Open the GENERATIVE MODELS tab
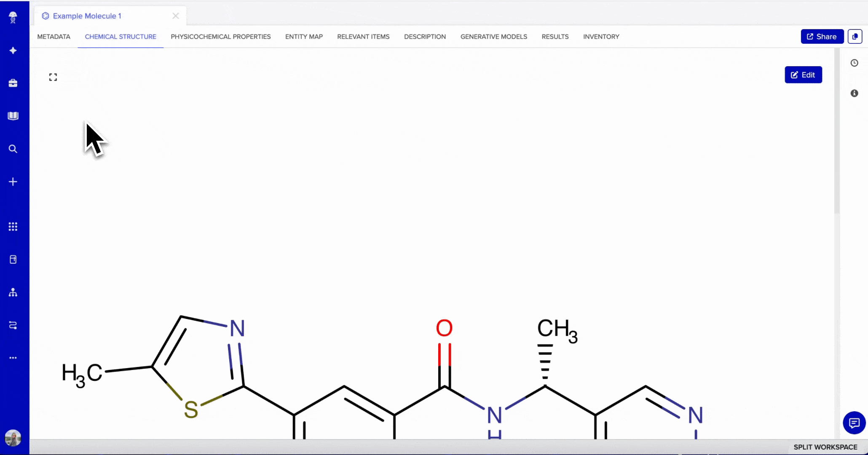The image size is (868, 455). [x=493, y=37]
